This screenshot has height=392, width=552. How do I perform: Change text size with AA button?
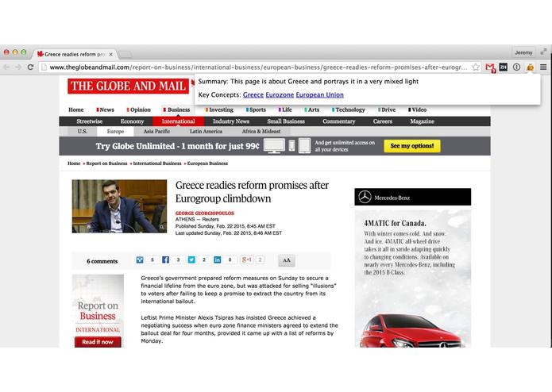point(287,260)
